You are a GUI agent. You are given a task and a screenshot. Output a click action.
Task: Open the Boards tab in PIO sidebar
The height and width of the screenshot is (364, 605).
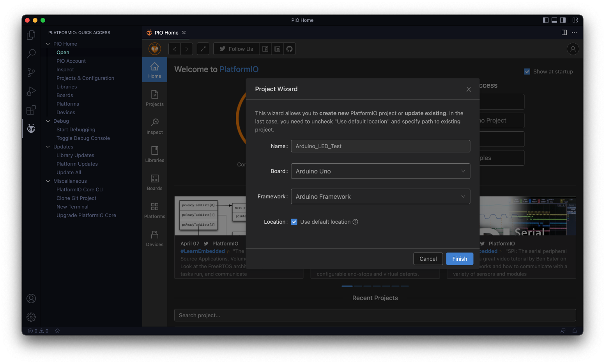[155, 182]
